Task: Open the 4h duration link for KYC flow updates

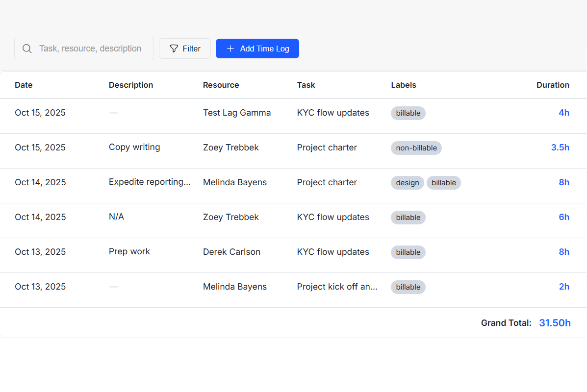Action: [x=564, y=113]
